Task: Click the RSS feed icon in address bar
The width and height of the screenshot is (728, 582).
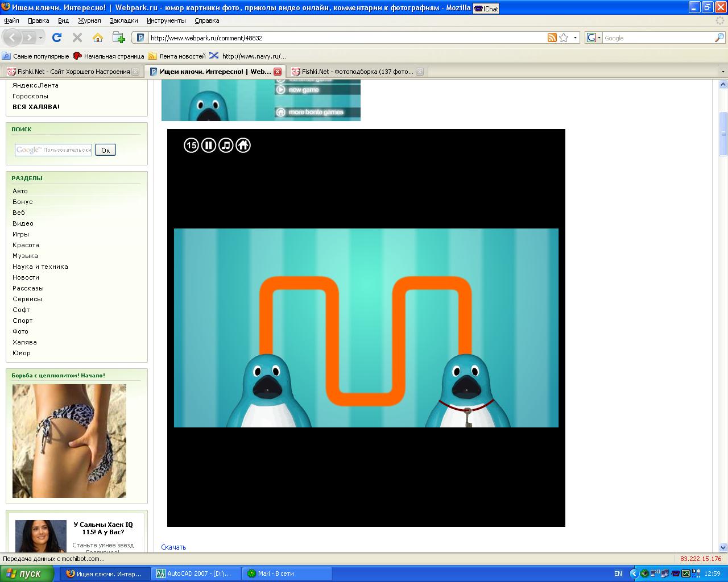Action: coord(552,38)
